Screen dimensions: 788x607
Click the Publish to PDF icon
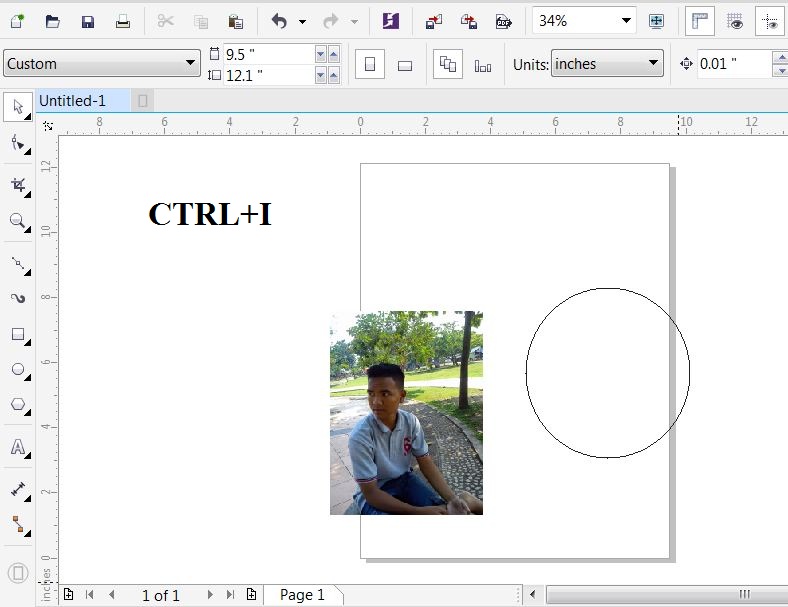click(503, 21)
